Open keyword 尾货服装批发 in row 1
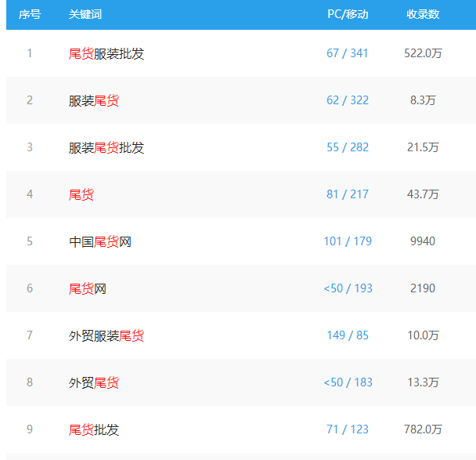476x460 pixels. tap(106, 54)
